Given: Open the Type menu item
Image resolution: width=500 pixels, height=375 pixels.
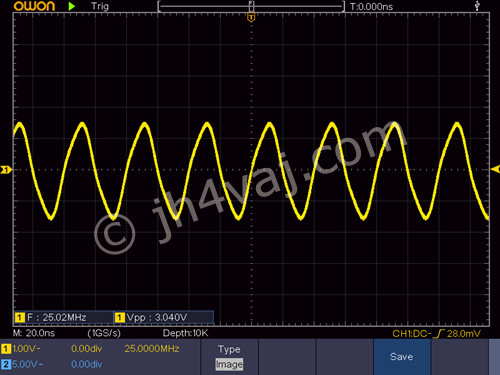Looking at the screenshot, I should [x=229, y=349].
